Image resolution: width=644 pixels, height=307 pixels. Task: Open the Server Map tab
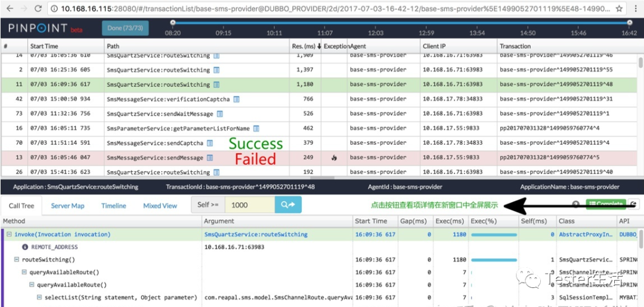(67, 206)
